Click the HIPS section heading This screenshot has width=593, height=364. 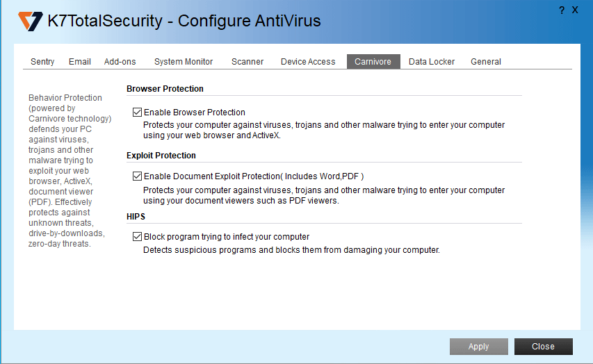136,217
